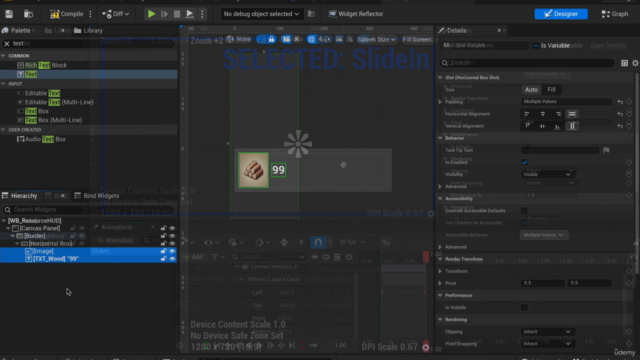Toggle lock icon for Image row
The height and width of the screenshot is (360, 640).
pyautogui.click(x=164, y=251)
